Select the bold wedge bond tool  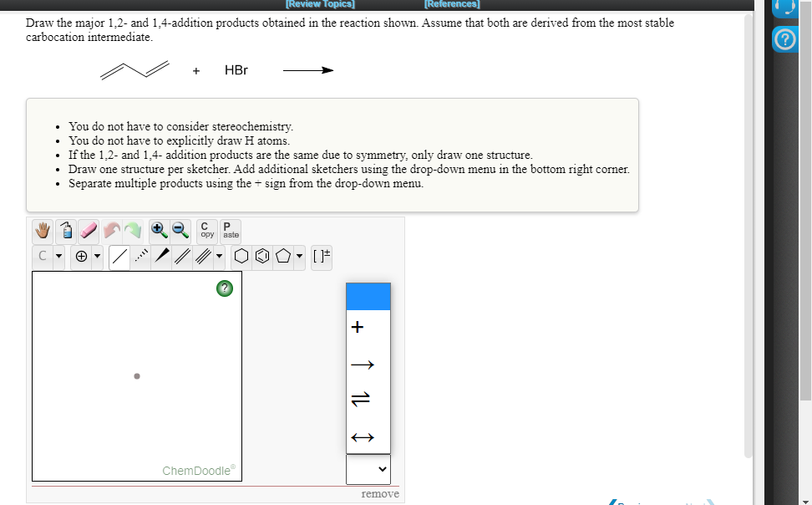(161, 256)
